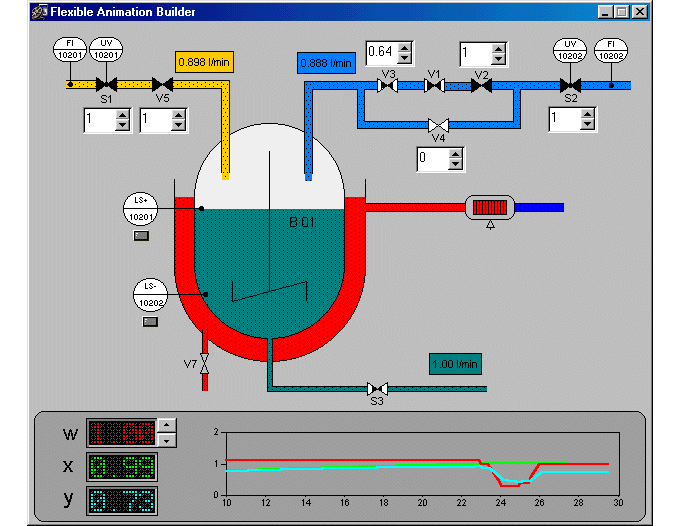This screenshot has width=684, height=526.
Task: Select the V3 valve icon
Action: [x=389, y=86]
